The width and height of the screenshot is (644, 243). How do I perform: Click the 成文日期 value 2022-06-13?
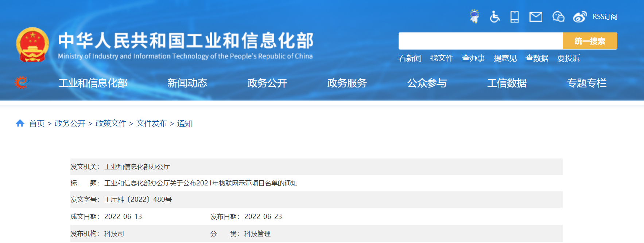pyautogui.click(x=123, y=216)
